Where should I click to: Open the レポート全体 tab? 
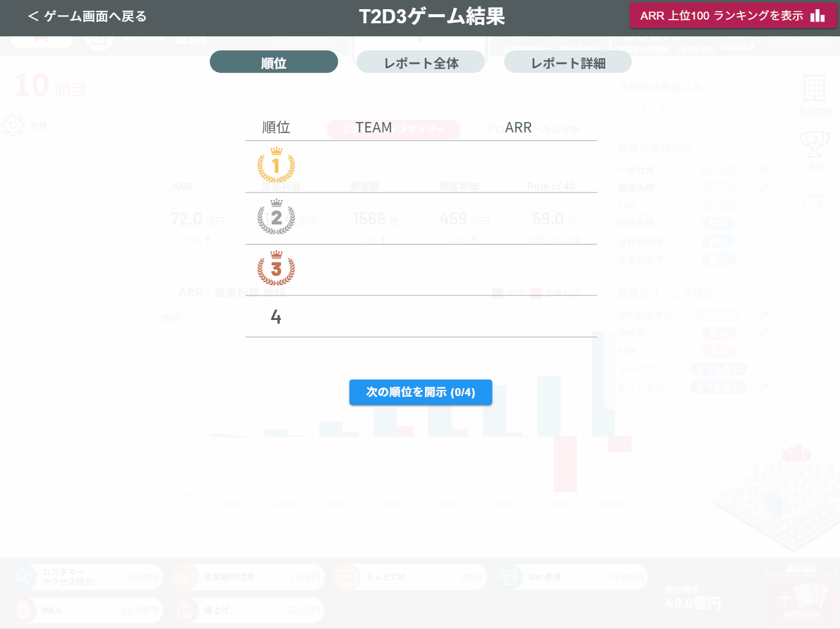[421, 63]
